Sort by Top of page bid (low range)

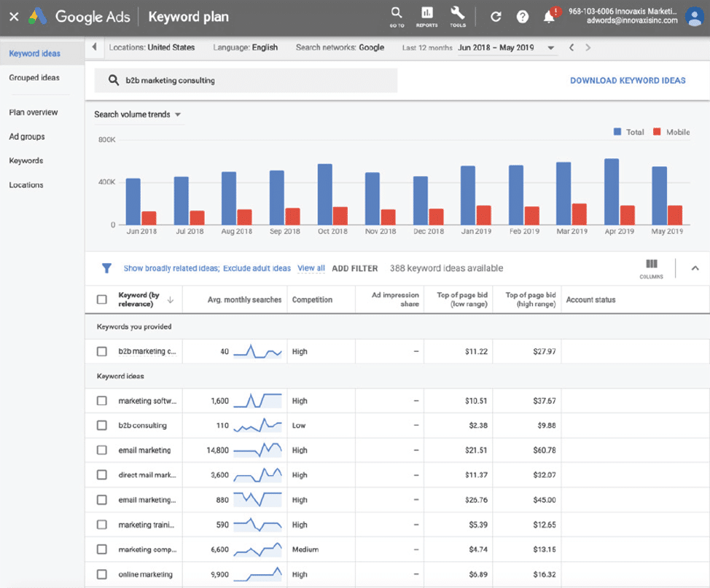[462, 299]
